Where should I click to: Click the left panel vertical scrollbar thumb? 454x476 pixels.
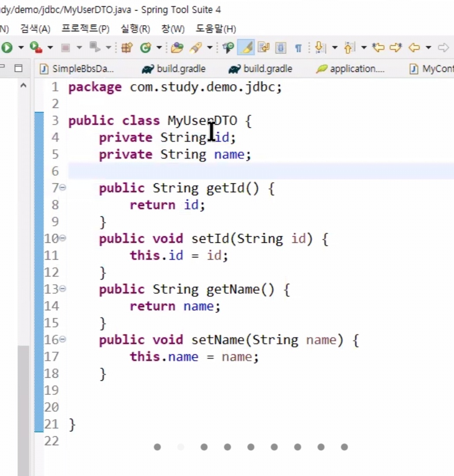[x=23, y=410]
